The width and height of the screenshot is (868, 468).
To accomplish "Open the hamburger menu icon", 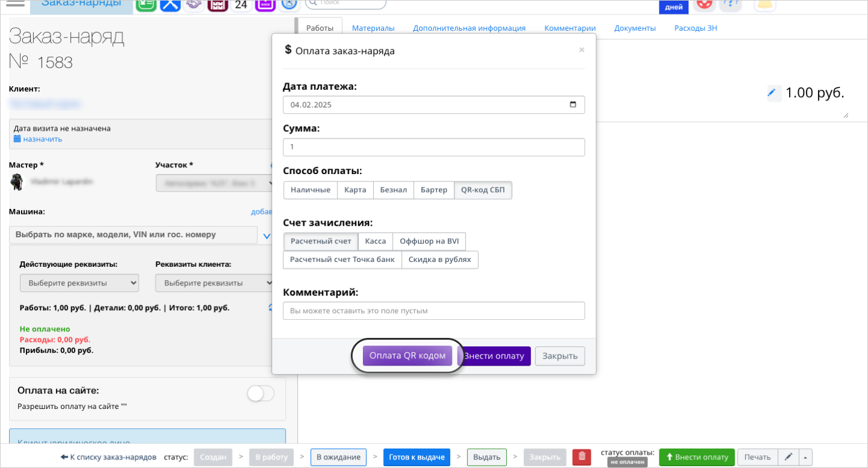I will [x=15, y=4].
